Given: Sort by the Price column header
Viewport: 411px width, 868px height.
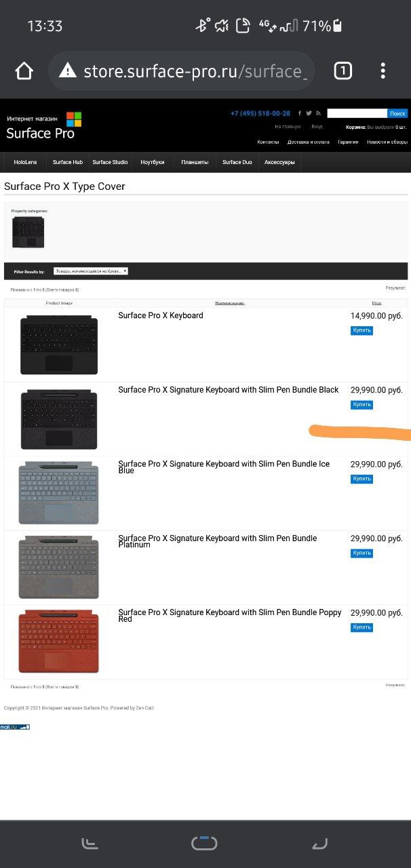Looking at the screenshot, I should (x=376, y=303).
